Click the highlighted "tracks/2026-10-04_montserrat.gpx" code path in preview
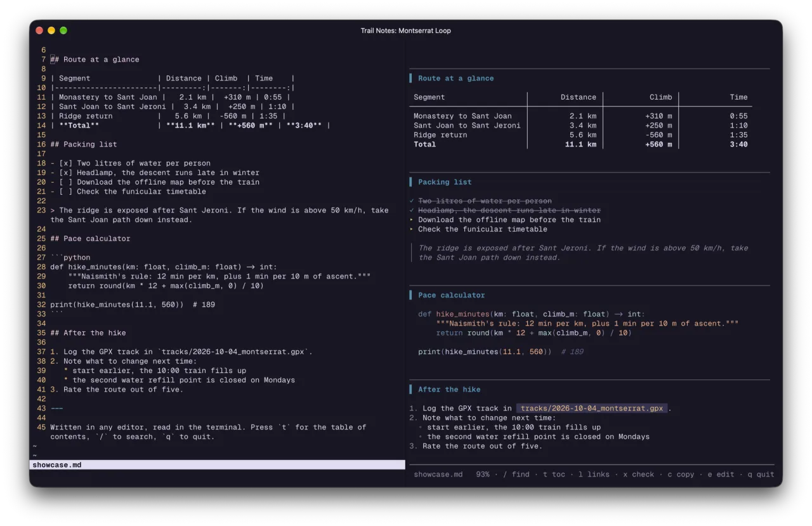 point(592,409)
